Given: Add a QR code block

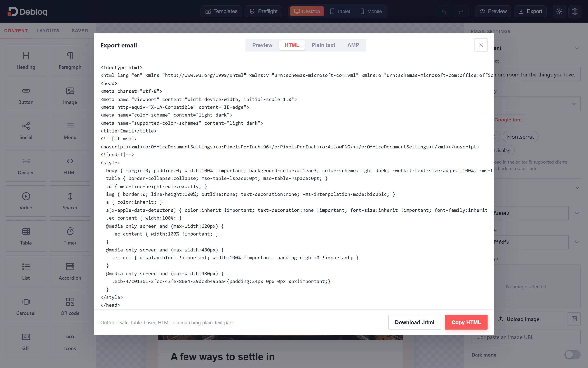Looking at the screenshot, I should 70,306.
